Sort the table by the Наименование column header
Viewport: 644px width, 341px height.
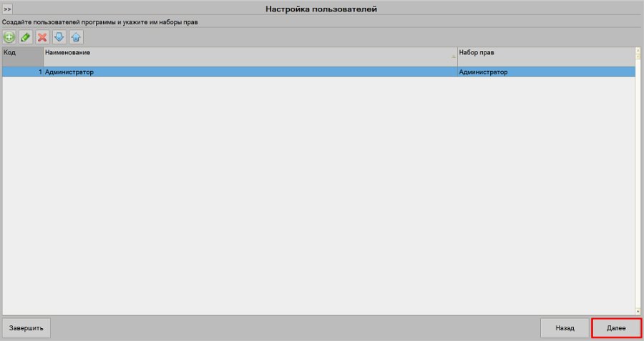pos(250,57)
